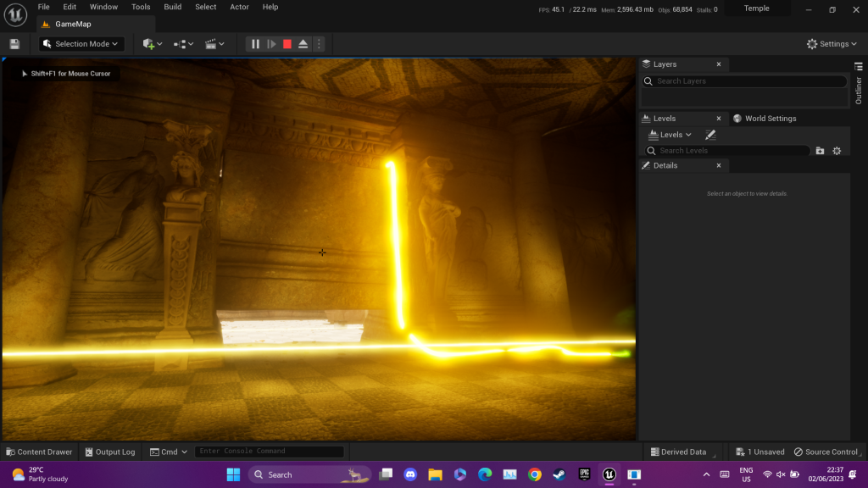
Task: Pause the running simulation
Action: pyautogui.click(x=255, y=44)
